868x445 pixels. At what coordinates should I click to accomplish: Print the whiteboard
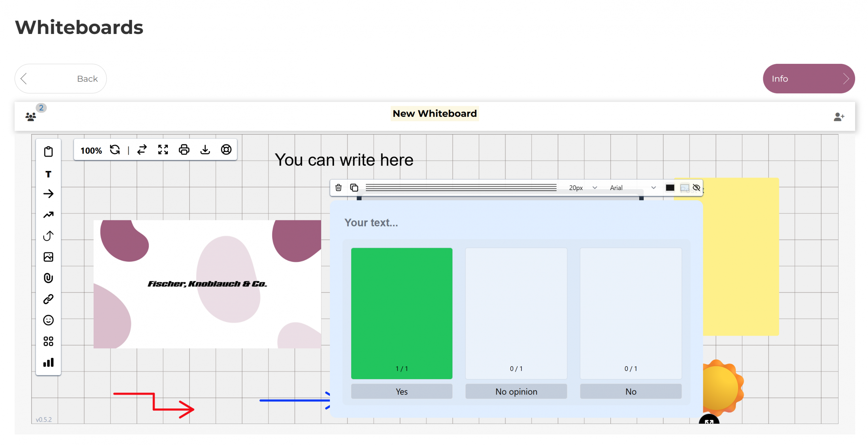point(184,150)
